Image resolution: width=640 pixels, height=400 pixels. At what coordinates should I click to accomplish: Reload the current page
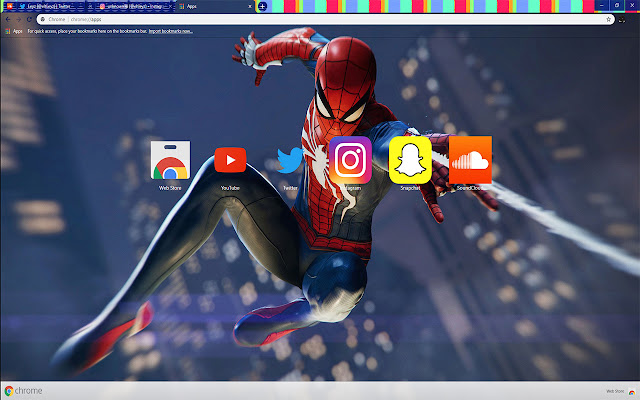[x=29, y=19]
